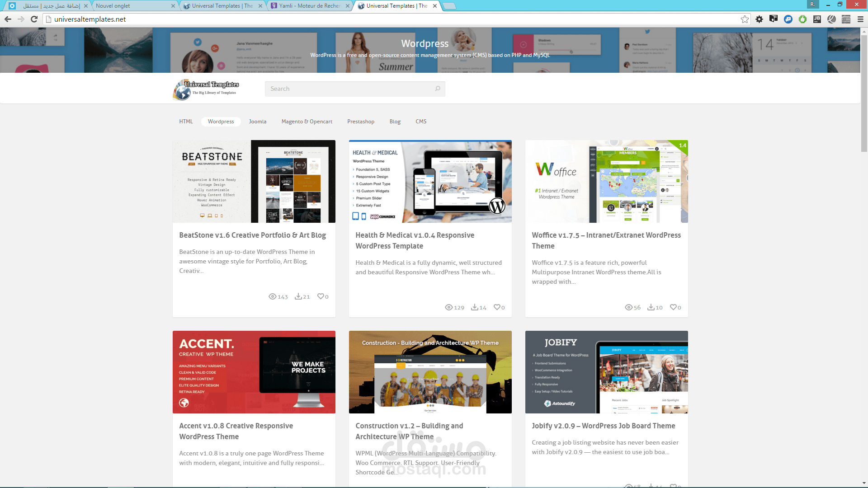The width and height of the screenshot is (868, 488).
Task: Click the Accent Creative WP Theme thumbnail
Action: (x=254, y=372)
